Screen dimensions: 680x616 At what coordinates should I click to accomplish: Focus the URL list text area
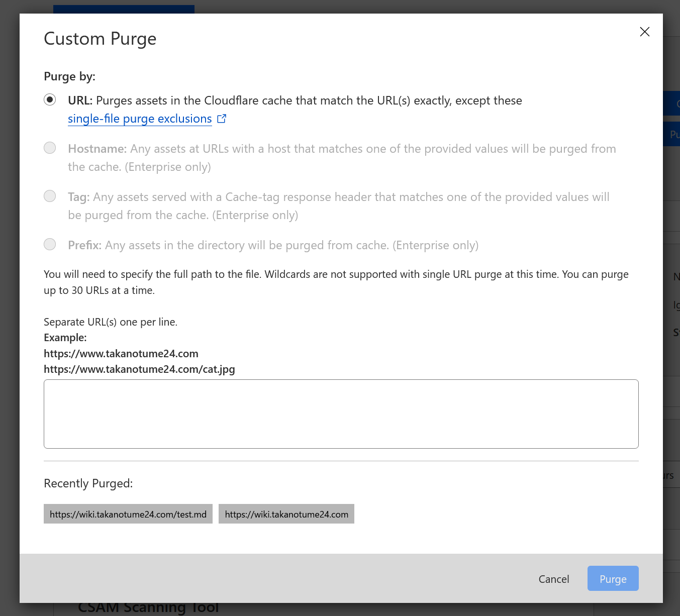pos(341,414)
